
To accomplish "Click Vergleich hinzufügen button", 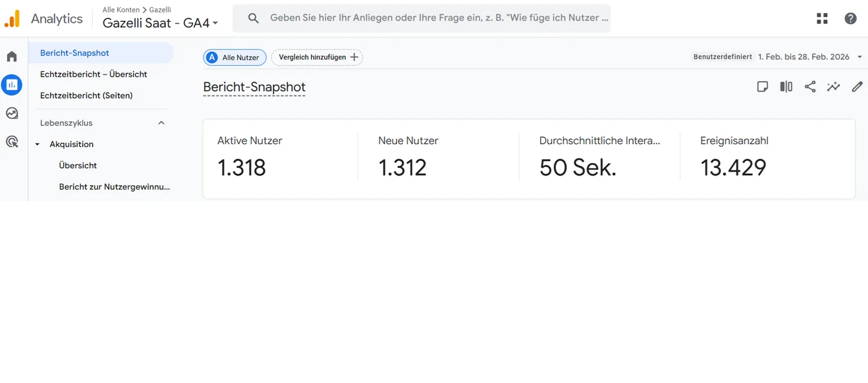I will click(317, 57).
